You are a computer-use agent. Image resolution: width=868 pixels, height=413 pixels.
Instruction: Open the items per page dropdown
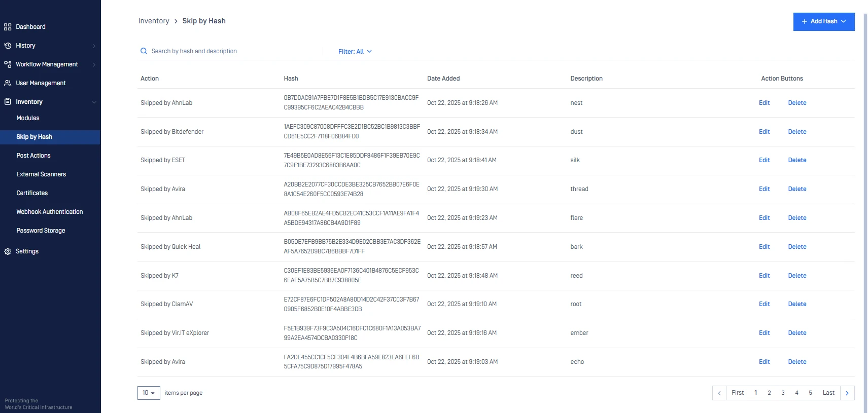[x=149, y=393]
